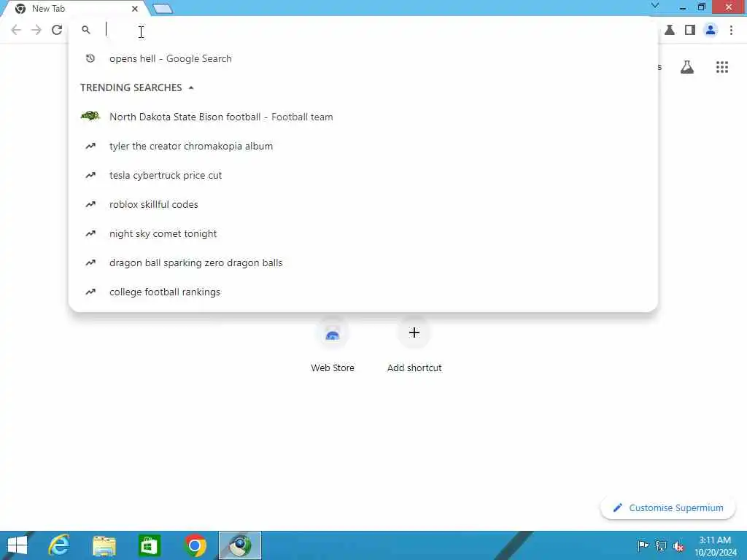
Task: Open the profile avatar menu
Action: pos(711,30)
